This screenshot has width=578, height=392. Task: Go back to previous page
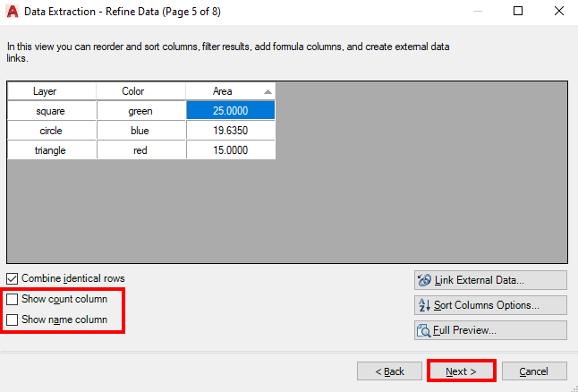coord(389,371)
